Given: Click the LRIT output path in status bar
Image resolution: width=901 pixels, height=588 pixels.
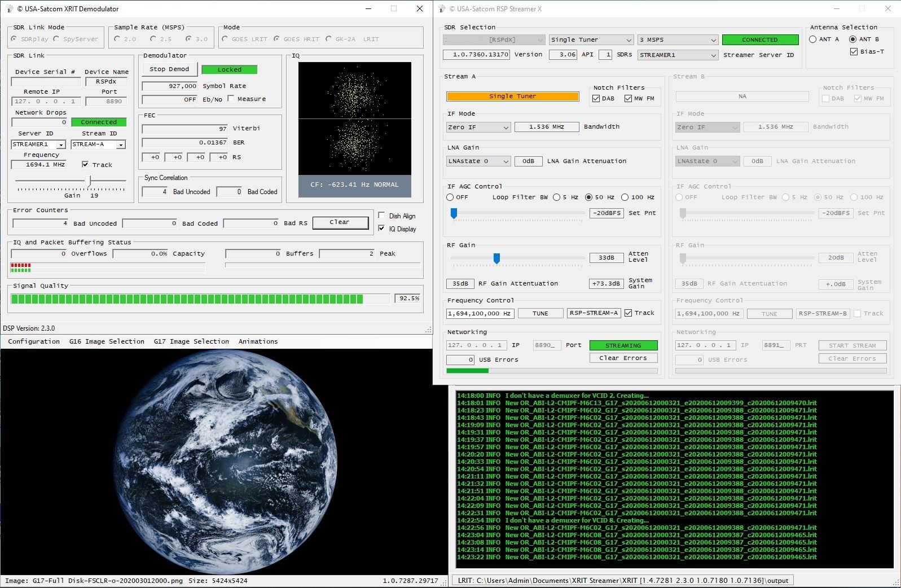Looking at the screenshot, I should coord(623,580).
